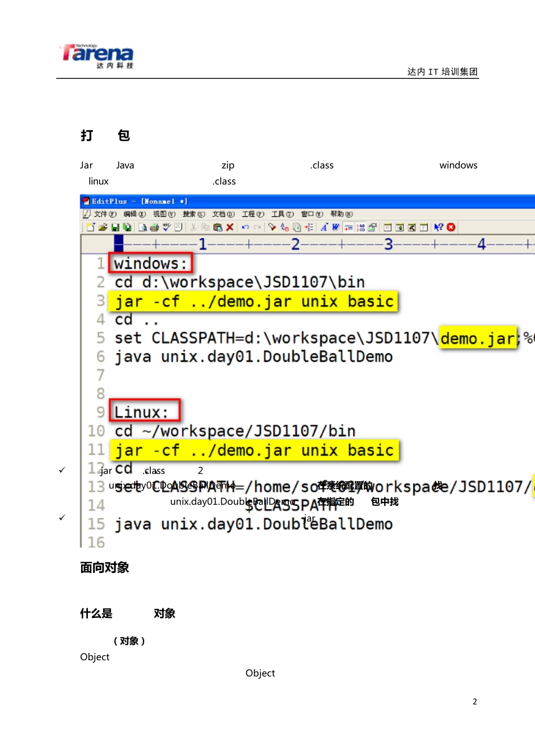Click highlighted 'demo.jar' on line 5
This screenshot has width=535, height=756.
(478, 338)
